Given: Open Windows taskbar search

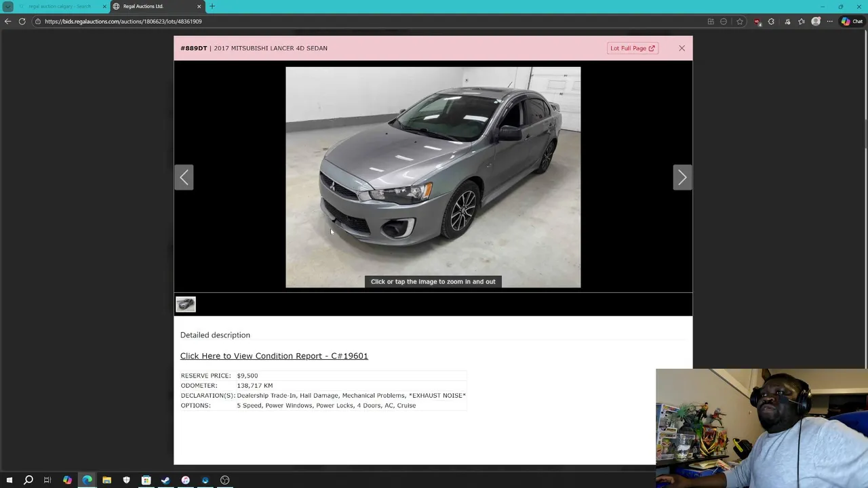Looking at the screenshot, I should (28, 480).
